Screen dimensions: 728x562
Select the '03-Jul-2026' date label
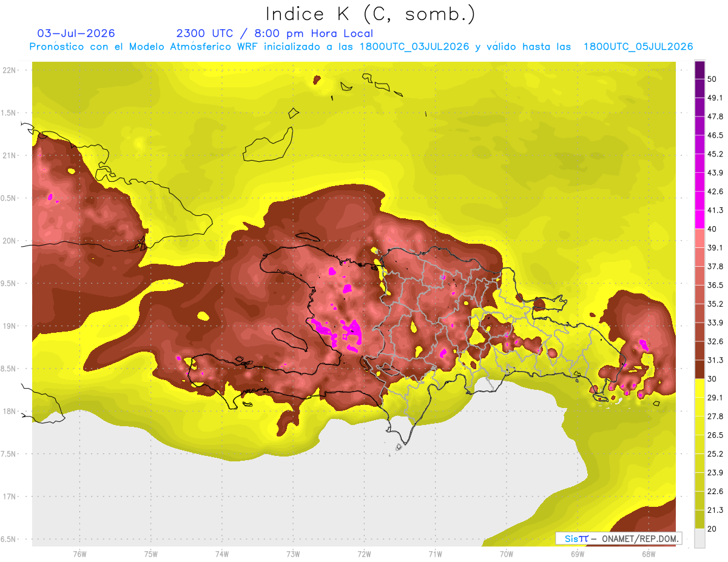(x=76, y=33)
